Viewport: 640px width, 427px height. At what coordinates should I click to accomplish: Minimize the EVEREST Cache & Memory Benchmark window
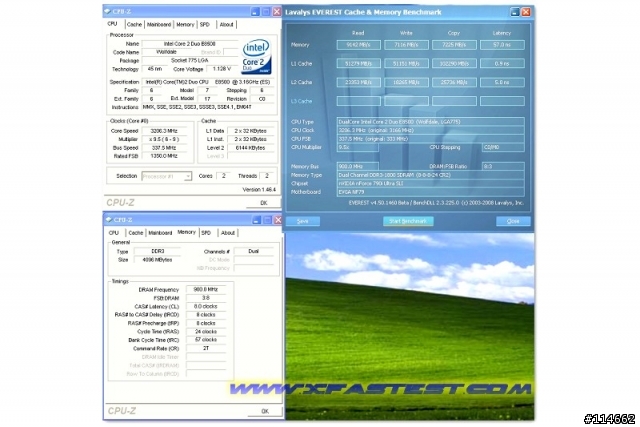pyautogui.click(x=515, y=12)
